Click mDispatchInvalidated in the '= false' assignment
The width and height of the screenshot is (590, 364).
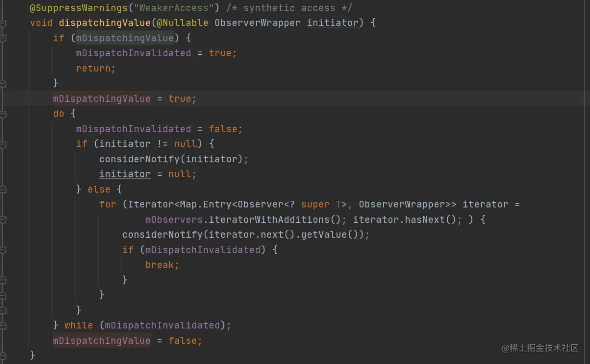point(134,129)
